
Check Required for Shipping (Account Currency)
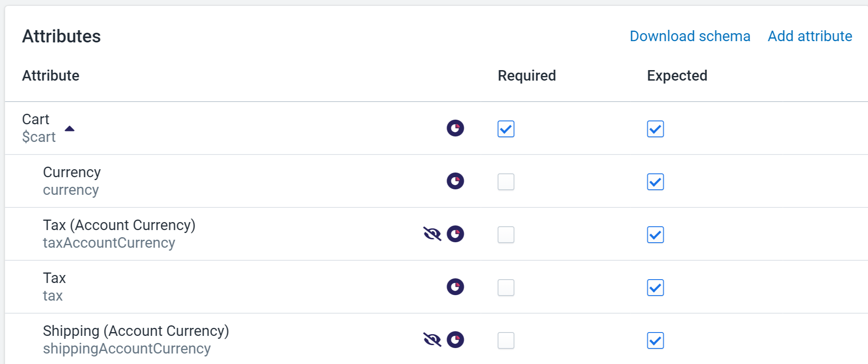click(506, 340)
